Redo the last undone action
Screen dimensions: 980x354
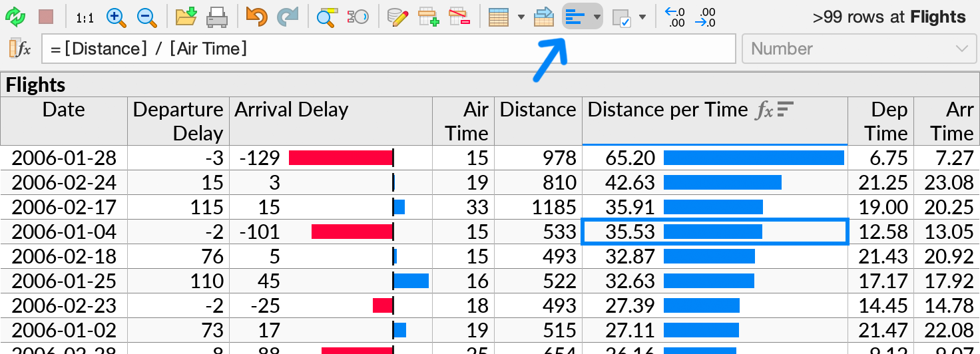point(287,17)
